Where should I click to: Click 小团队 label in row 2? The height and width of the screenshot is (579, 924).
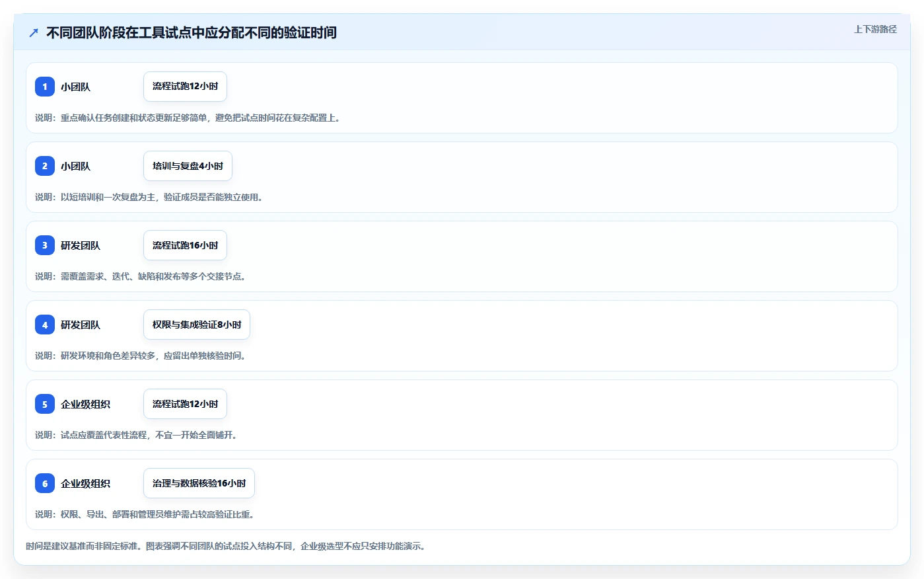[75, 166]
